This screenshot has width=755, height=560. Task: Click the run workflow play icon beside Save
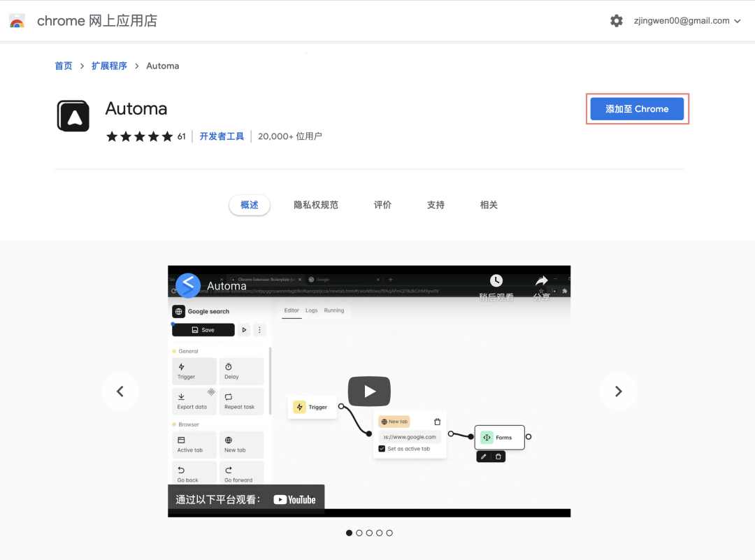244,330
